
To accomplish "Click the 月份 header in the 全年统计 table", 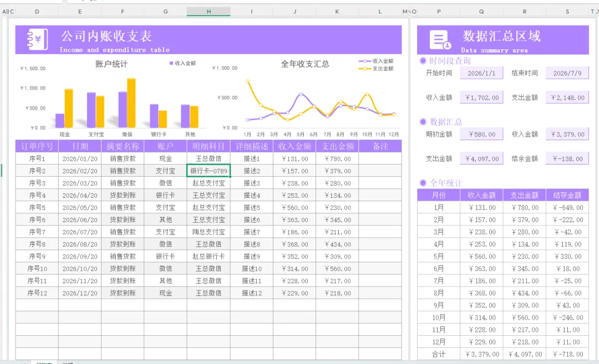I will pyautogui.click(x=439, y=196).
